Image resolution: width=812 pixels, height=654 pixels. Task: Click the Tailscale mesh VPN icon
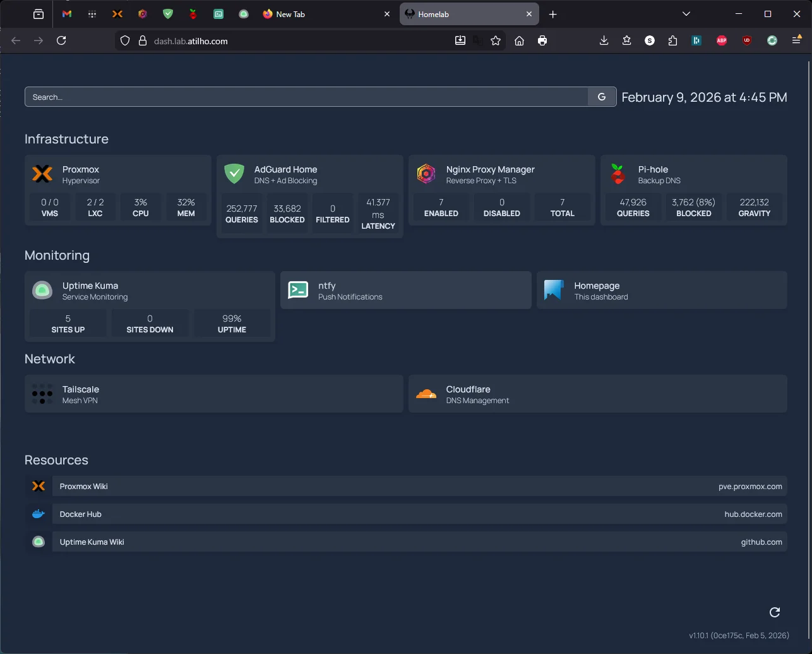42,393
